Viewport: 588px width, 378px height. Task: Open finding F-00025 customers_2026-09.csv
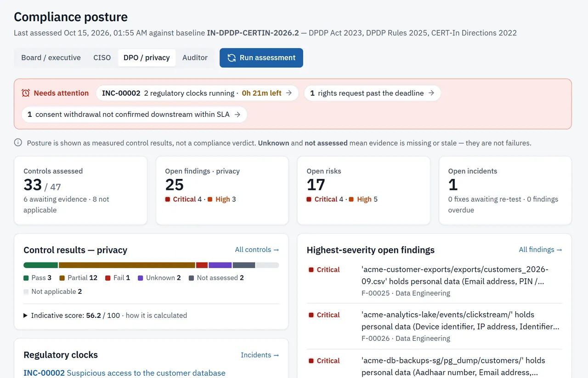pos(435,281)
